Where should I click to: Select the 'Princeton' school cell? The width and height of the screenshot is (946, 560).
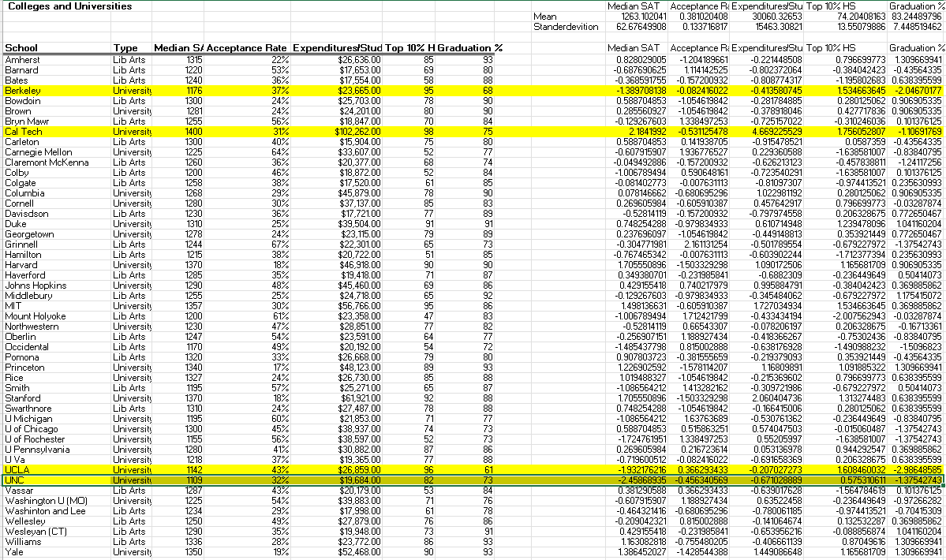click(24, 367)
